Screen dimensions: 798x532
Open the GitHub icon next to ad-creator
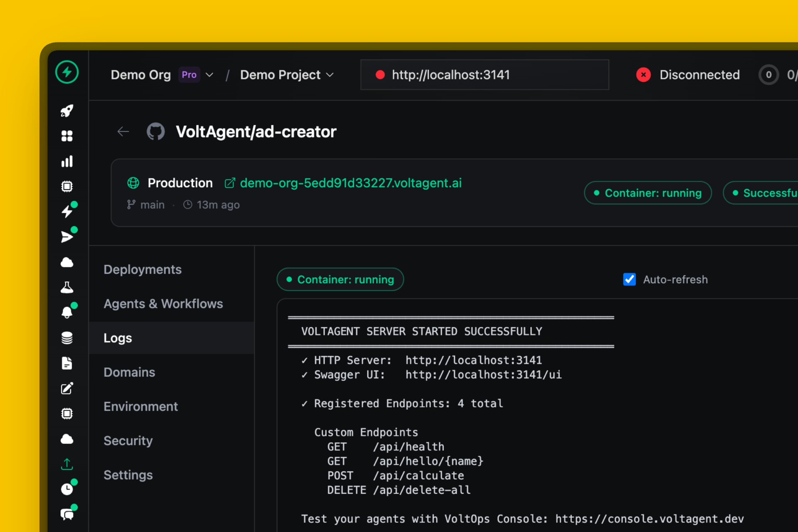156,131
